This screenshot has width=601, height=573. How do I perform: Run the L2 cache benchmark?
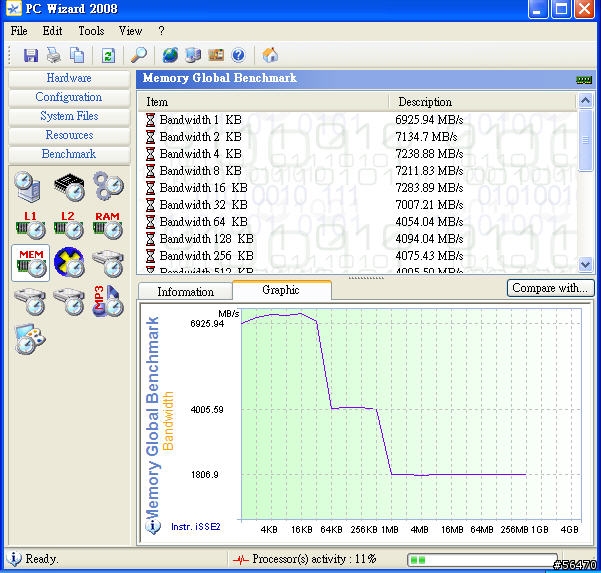point(69,225)
